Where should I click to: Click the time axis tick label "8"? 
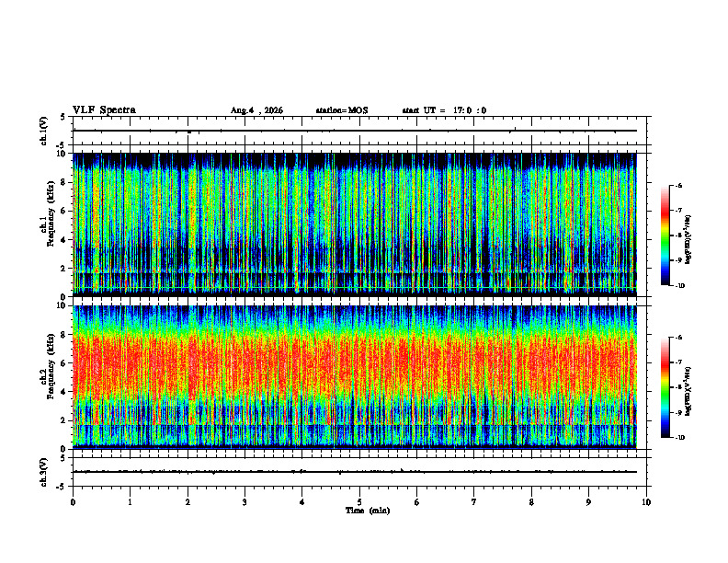point(531,502)
